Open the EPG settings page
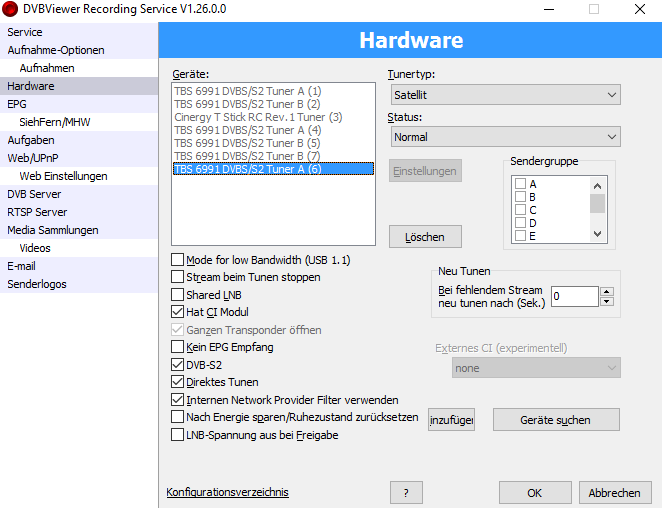662x508 pixels. [17, 104]
